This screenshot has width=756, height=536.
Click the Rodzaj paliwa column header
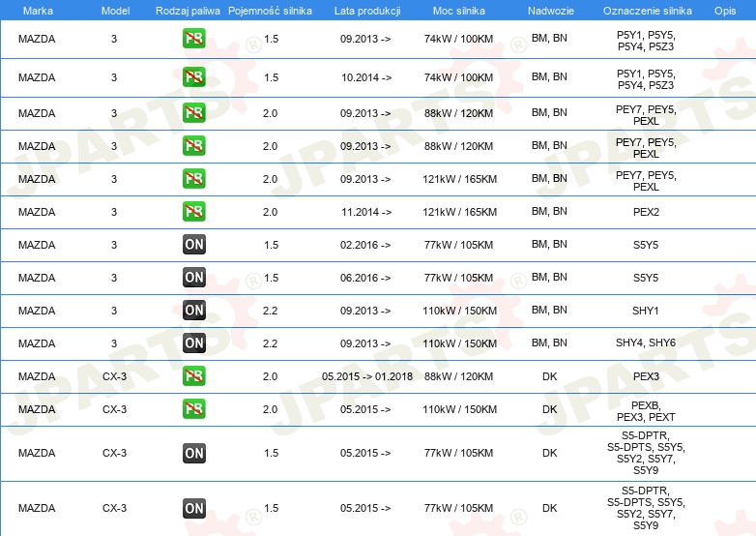pos(188,11)
